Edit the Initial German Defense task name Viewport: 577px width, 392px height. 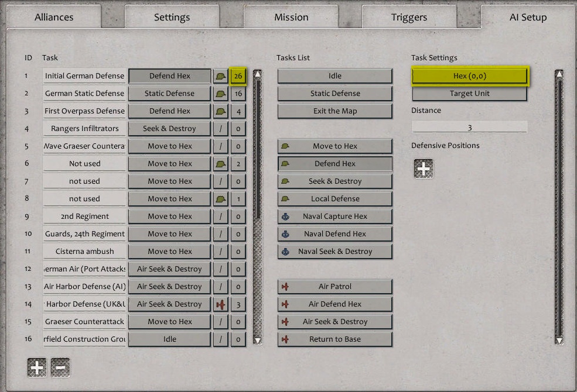pyautogui.click(x=84, y=76)
